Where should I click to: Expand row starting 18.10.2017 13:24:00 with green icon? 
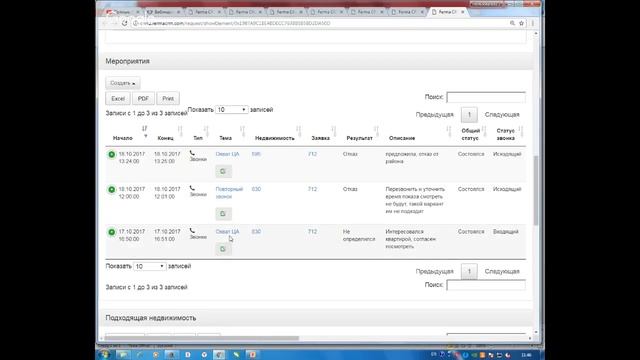point(111,155)
